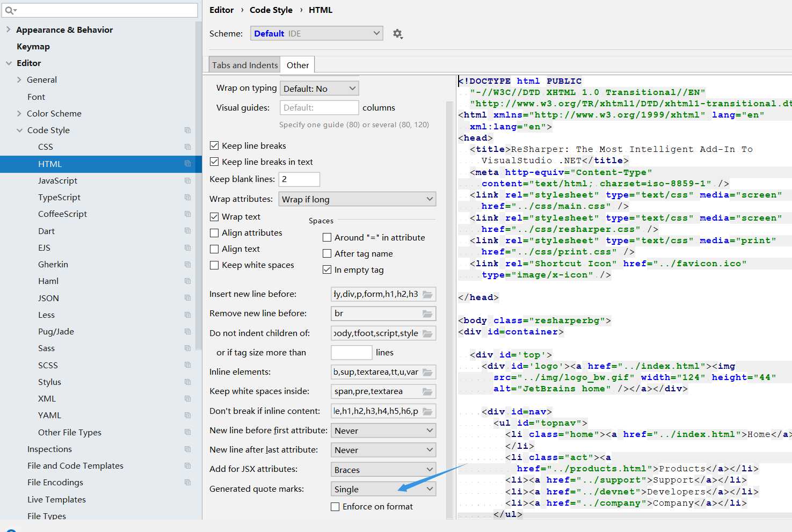The width and height of the screenshot is (792, 532).
Task: Click the copy icon beside JavaScript
Action: point(187,180)
